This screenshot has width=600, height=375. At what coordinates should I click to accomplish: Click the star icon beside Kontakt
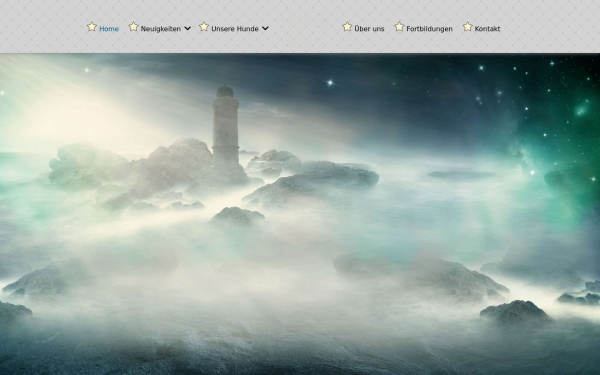click(468, 27)
